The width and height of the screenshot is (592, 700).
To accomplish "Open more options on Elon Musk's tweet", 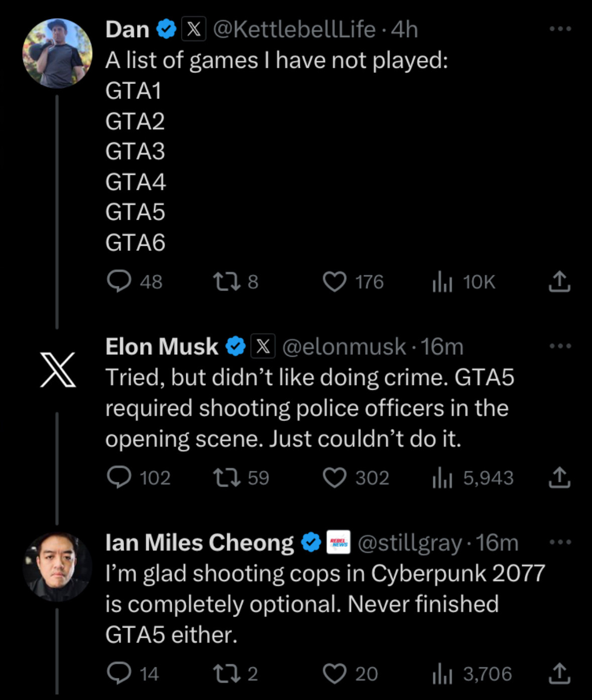I will 560,346.
